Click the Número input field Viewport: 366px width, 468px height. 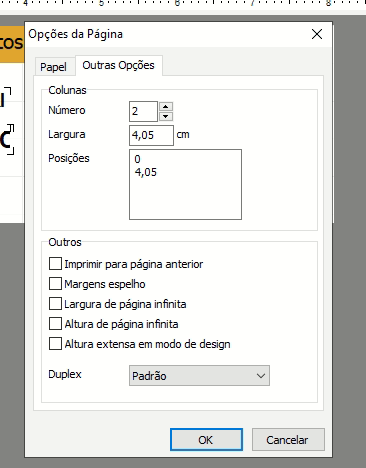[143, 111]
